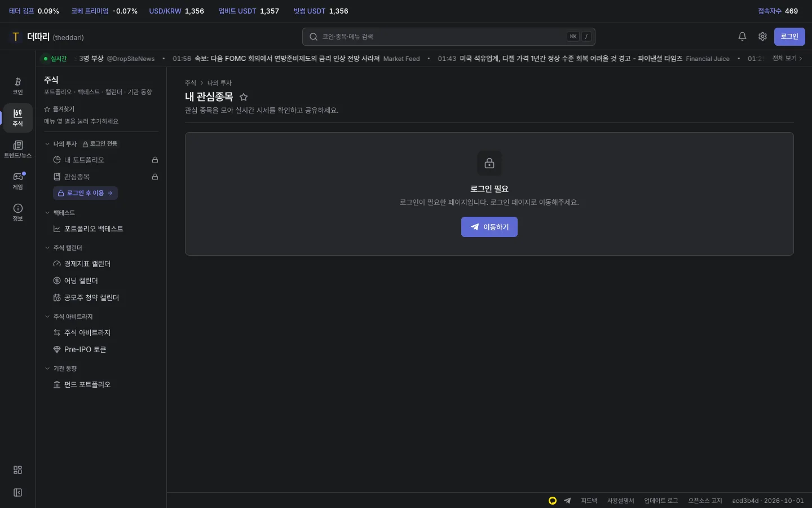Click the slash shortcut key badge
The width and height of the screenshot is (812, 508).
coord(586,37)
